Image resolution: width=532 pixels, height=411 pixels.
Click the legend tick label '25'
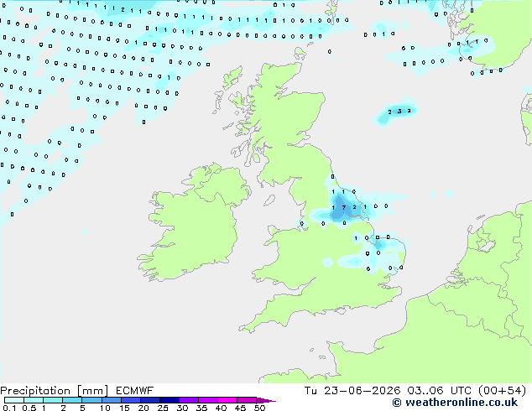163,408
